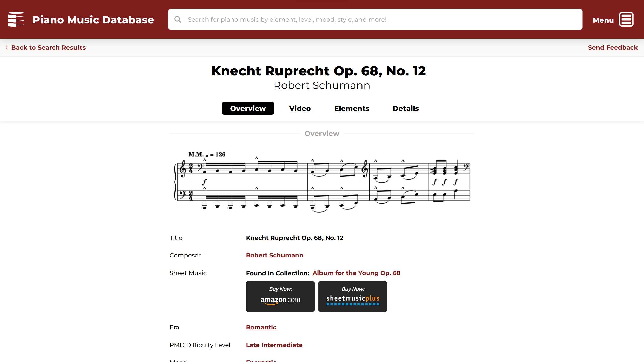Click the search input field

375,19
